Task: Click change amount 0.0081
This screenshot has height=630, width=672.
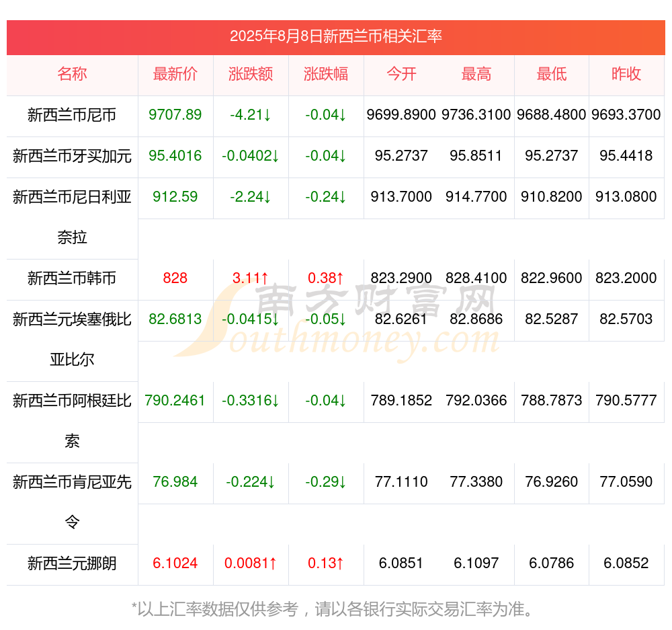Action: coord(250,563)
